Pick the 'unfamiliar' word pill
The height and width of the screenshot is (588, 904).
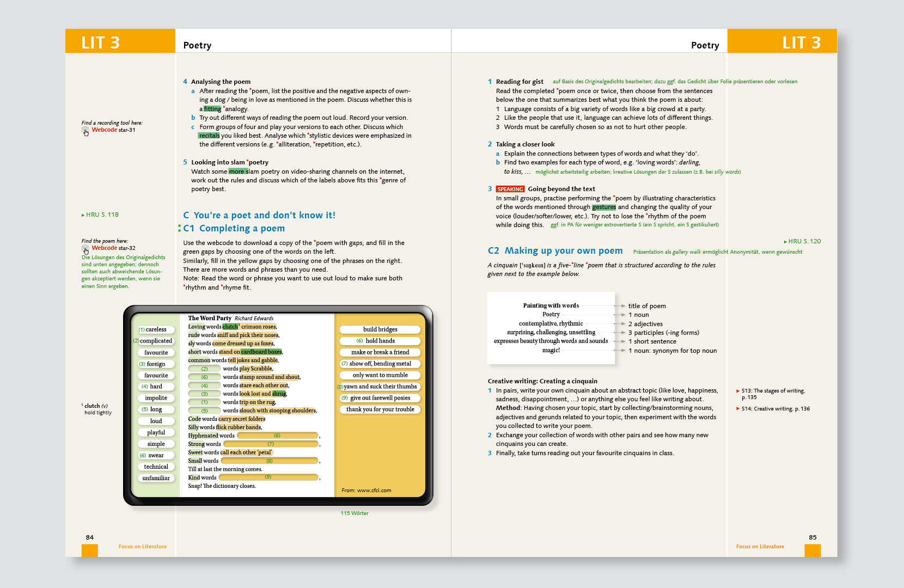(156, 478)
